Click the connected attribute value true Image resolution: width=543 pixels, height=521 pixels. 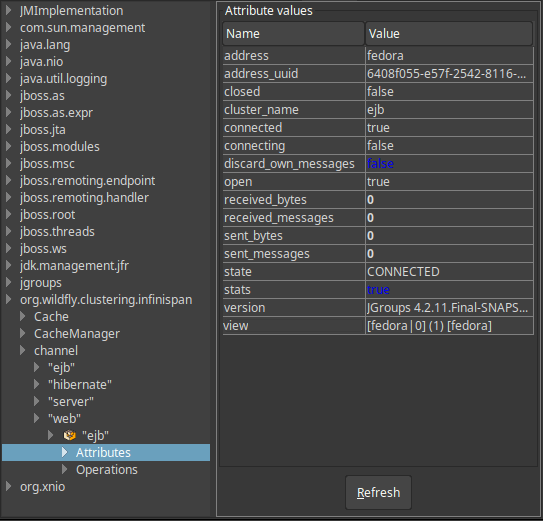[x=378, y=127]
